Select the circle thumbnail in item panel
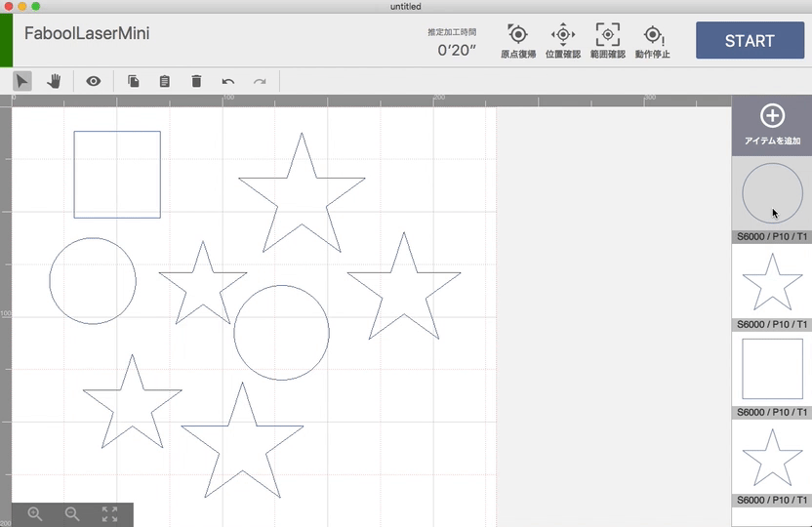The width and height of the screenshot is (812, 527). [772, 193]
